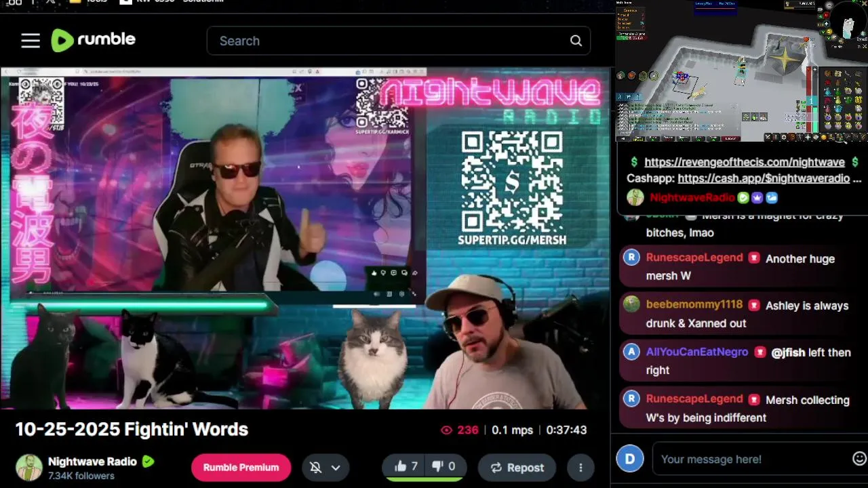Click the Rumble logo
Screen dimensions: 868x488
coord(94,40)
